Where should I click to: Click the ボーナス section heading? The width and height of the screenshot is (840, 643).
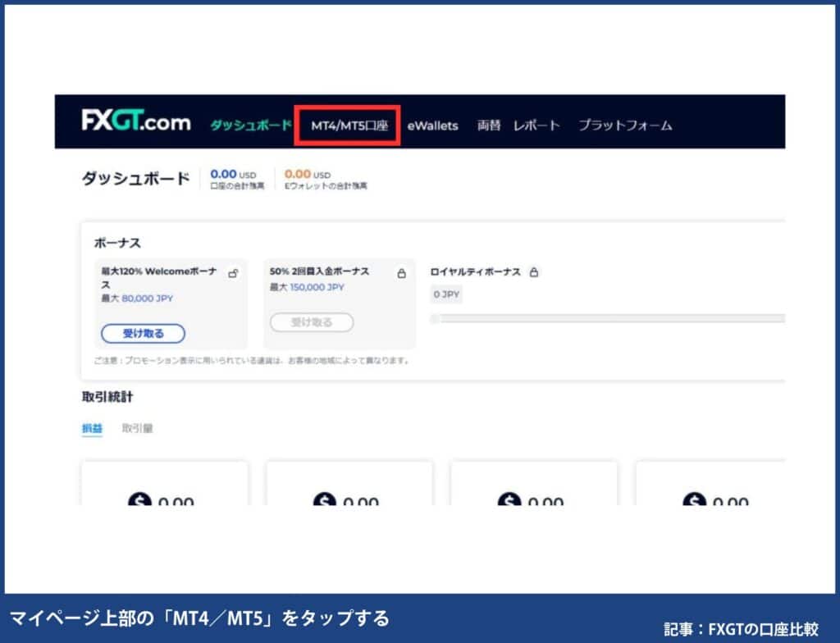117,243
